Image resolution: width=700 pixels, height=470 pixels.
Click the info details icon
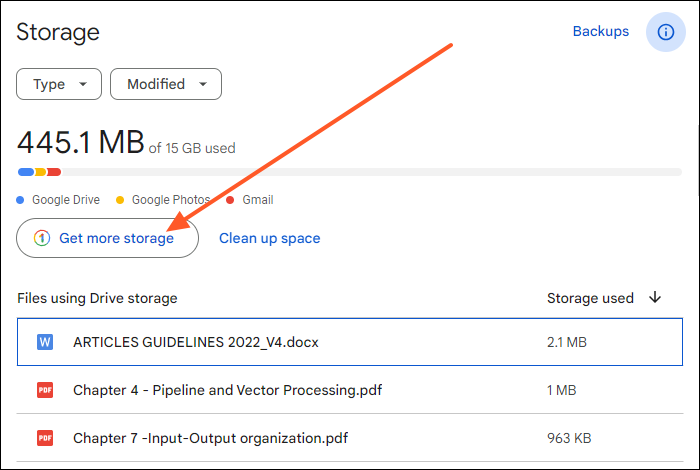tap(665, 32)
